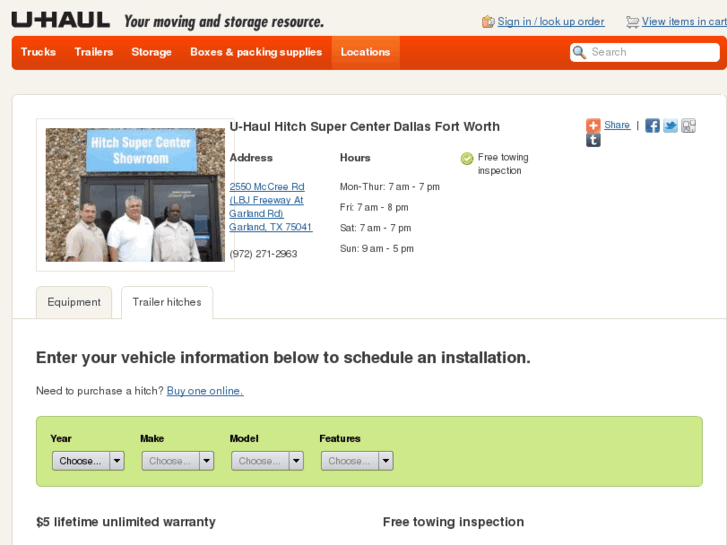Click the phone number (972) 271-2963
The image size is (727, 545).
click(263, 254)
